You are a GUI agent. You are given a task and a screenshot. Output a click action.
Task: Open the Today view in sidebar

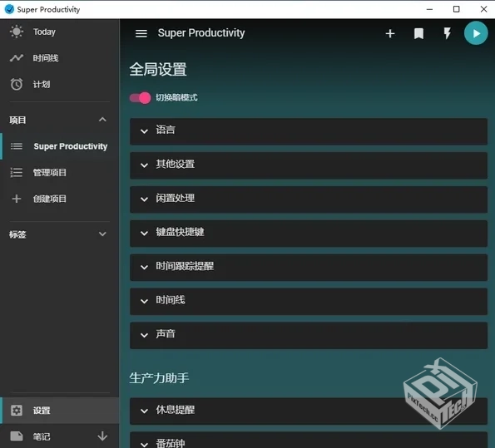tap(59, 32)
